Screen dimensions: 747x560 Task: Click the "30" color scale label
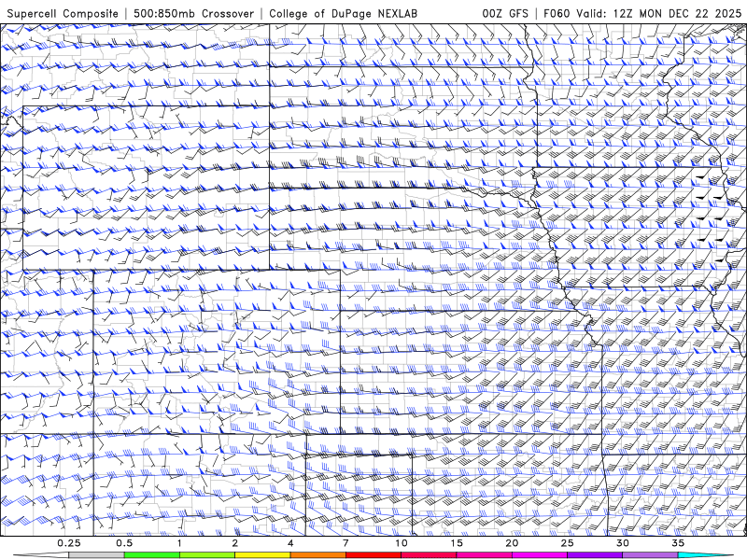pos(623,543)
